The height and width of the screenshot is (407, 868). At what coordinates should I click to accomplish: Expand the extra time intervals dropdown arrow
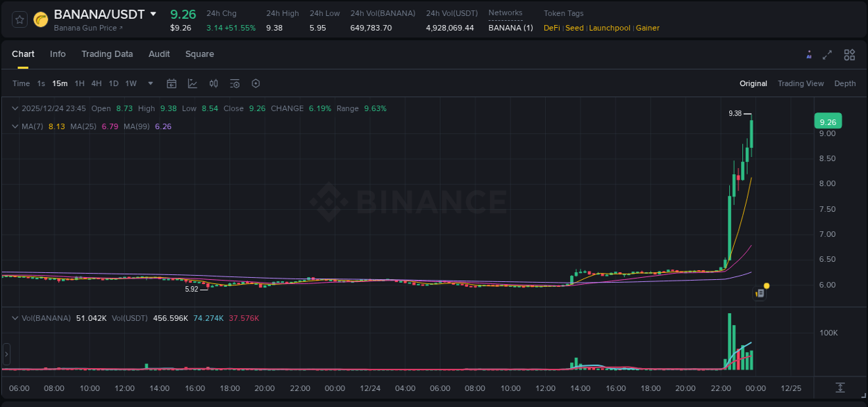[149, 83]
